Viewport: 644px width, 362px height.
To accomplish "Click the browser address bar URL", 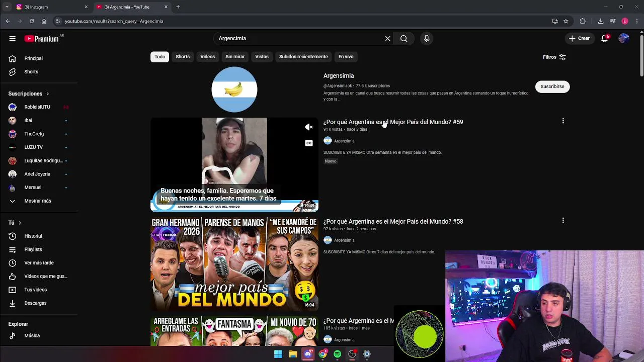I will point(114,21).
